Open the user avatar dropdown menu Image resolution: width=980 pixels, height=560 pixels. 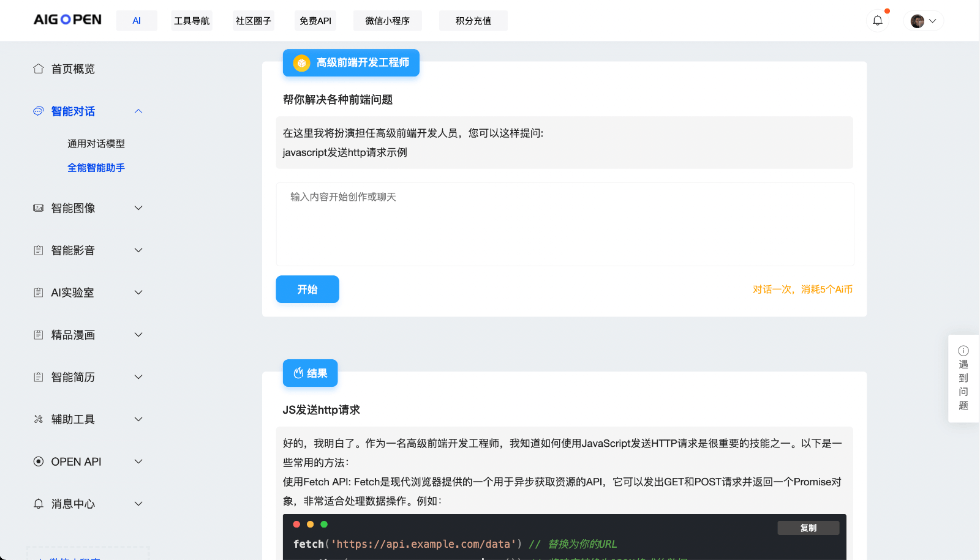pos(922,20)
